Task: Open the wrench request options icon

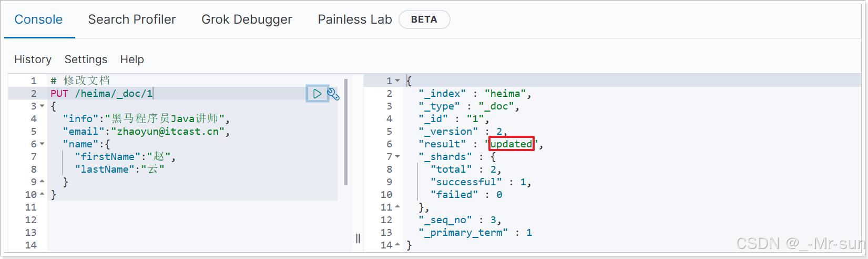Action: coord(333,94)
